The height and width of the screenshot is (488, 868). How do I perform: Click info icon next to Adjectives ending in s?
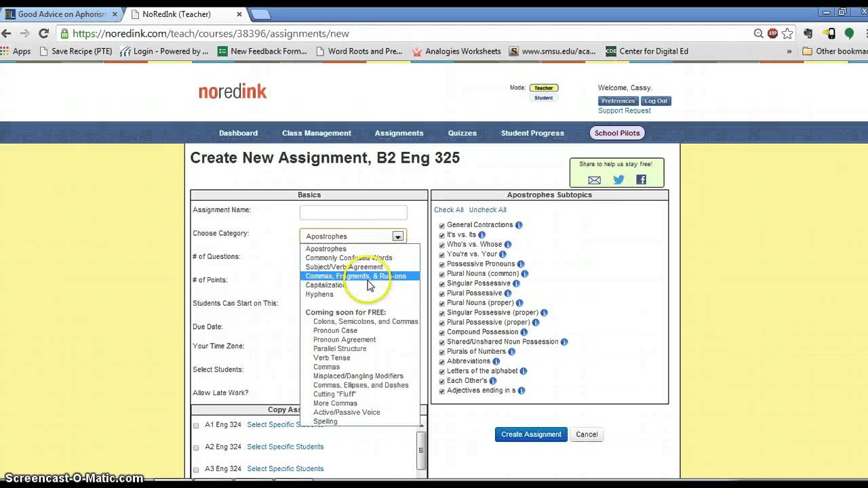[521, 390]
